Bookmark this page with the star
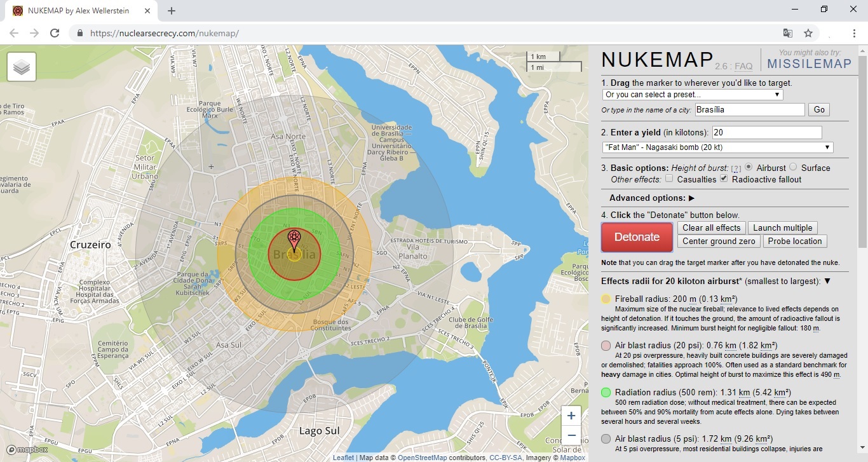 [808, 33]
